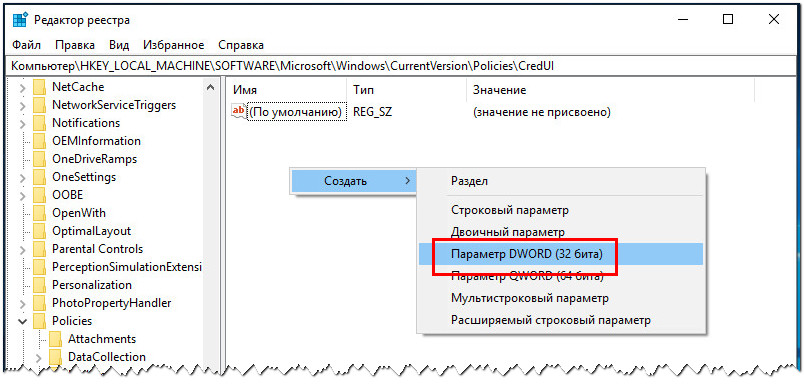
Task: Click the Personalization folder icon
Action: click(x=39, y=286)
